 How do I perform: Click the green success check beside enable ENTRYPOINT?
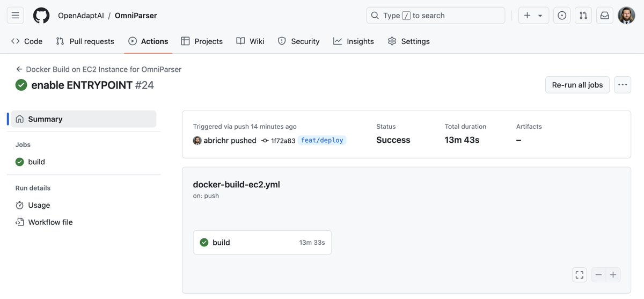pyautogui.click(x=21, y=85)
